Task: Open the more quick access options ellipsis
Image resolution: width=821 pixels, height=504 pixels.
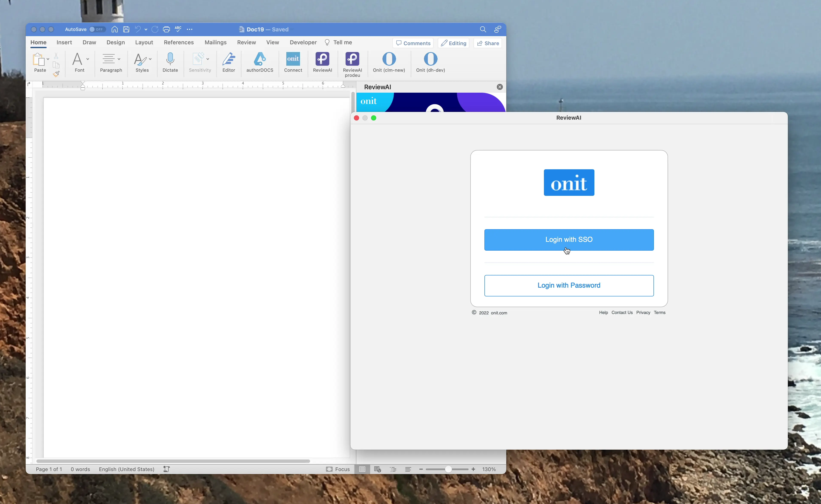Action: 190,29
